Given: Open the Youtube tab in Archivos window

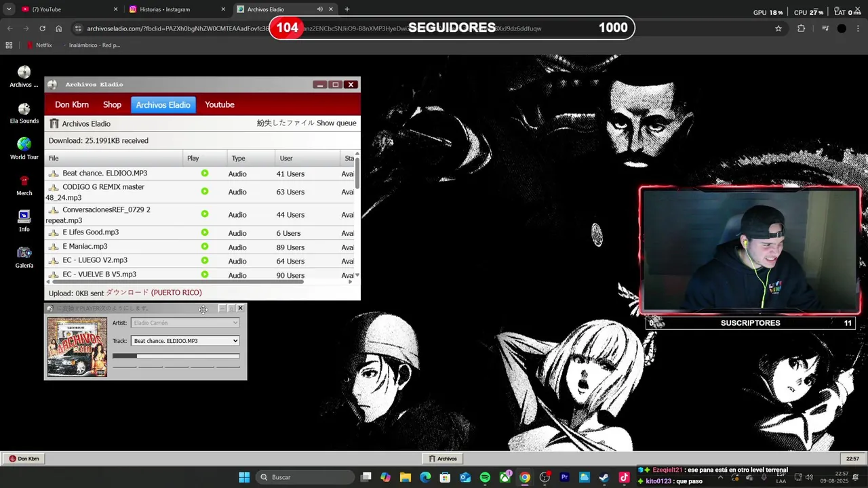Looking at the screenshot, I should coord(220,104).
